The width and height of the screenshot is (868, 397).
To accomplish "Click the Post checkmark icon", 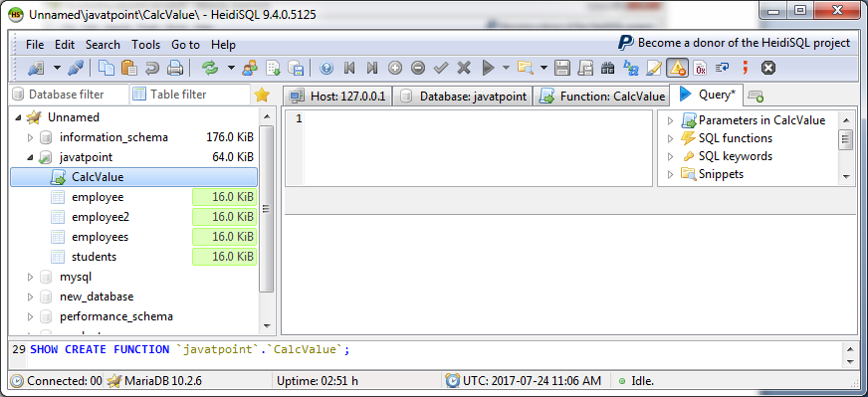I will (x=441, y=68).
